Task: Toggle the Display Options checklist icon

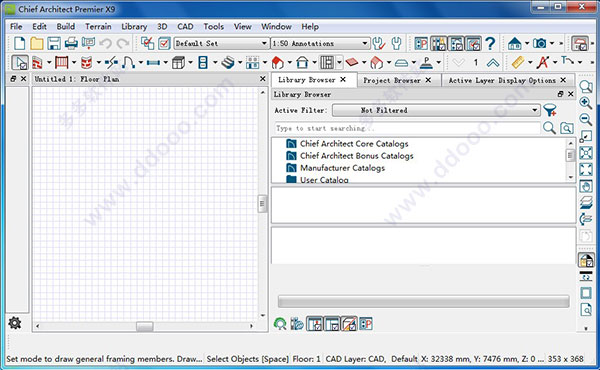Action: tap(164, 43)
